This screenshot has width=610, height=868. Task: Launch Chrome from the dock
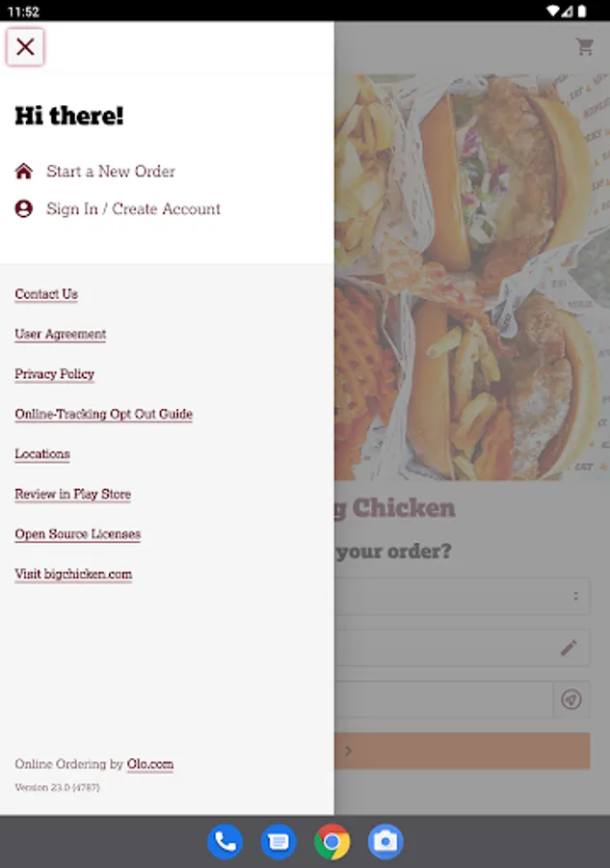332,842
